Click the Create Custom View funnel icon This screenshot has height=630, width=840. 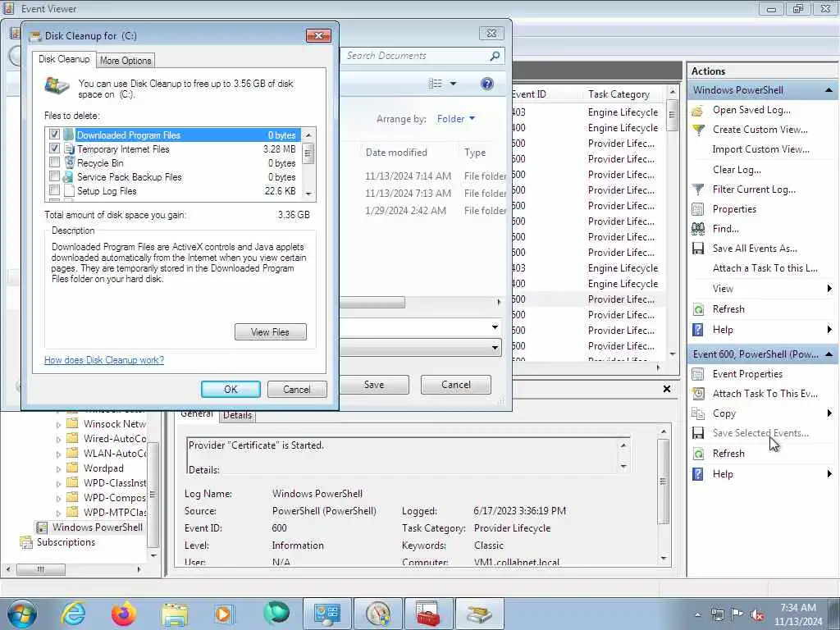coord(697,130)
